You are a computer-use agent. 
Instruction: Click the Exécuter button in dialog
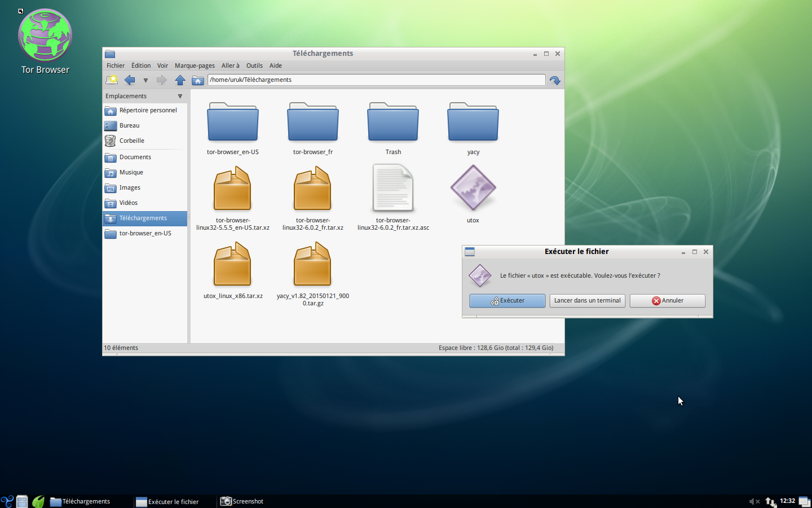507,301
